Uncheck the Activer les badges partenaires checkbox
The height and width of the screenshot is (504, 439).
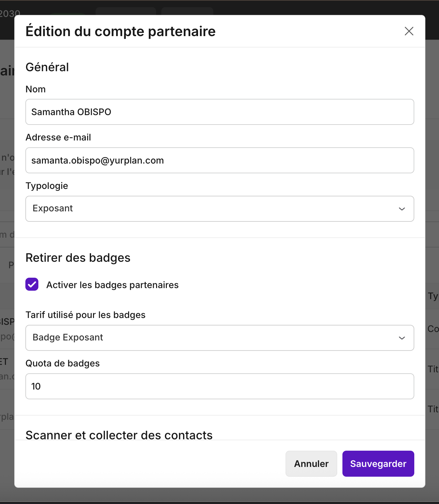(x=32, y=285)
